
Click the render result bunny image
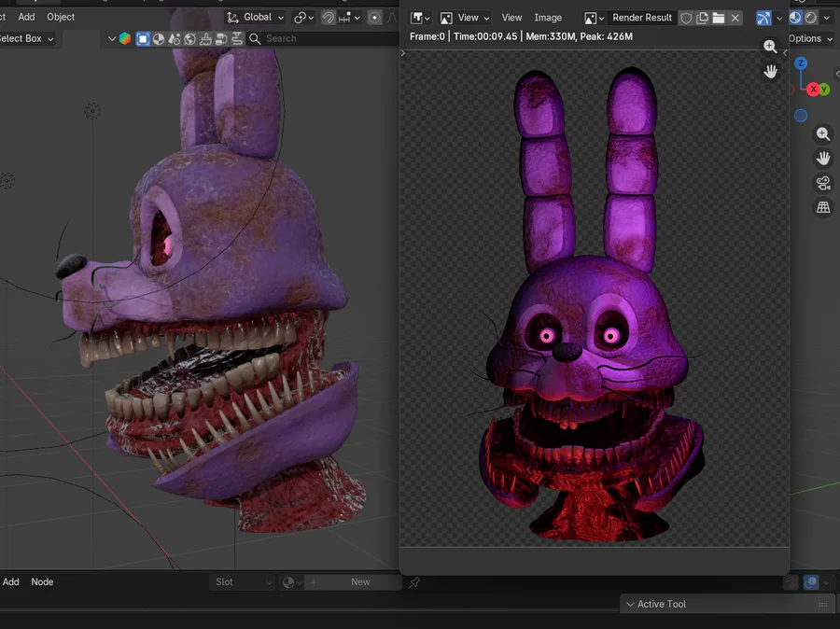click(591, 304)
